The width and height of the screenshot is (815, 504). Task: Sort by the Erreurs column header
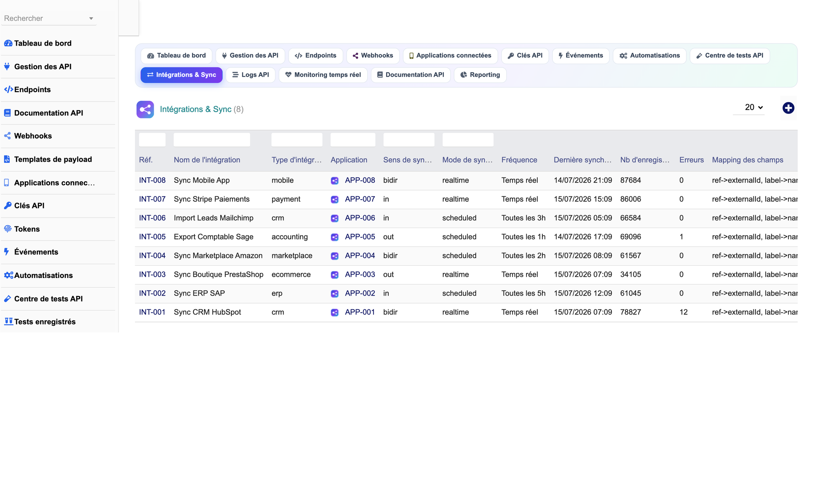pyautogui.click(x=691, y=160)
